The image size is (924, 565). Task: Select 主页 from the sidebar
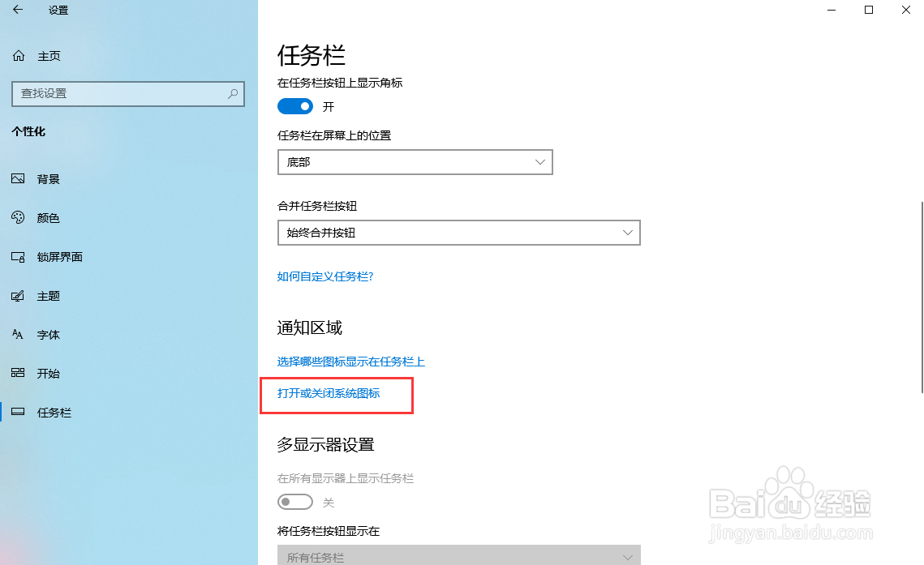(48, 55)
